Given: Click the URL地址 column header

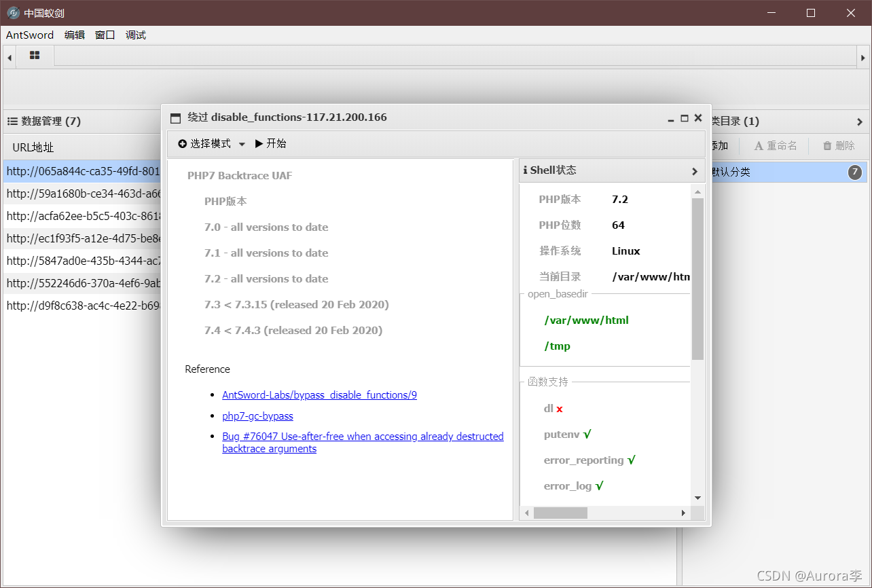Looking at the screenshot, I should click(x=33, y=147).
